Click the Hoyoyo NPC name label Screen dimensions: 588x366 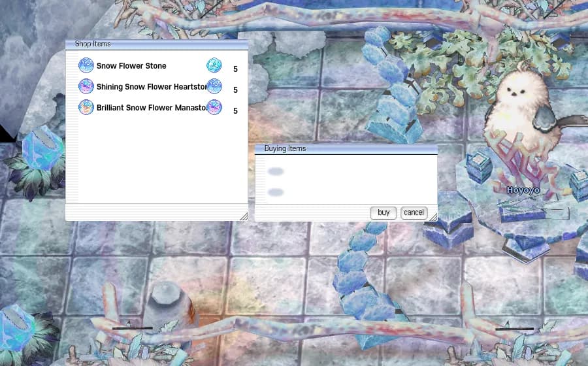click(x=523, y=190)
